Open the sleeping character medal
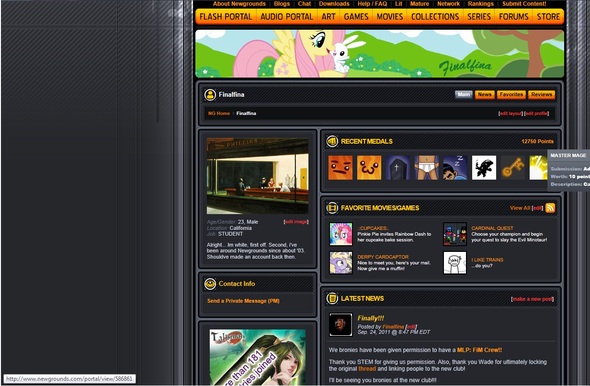The image size is (590, 386). tap(455, 167)
